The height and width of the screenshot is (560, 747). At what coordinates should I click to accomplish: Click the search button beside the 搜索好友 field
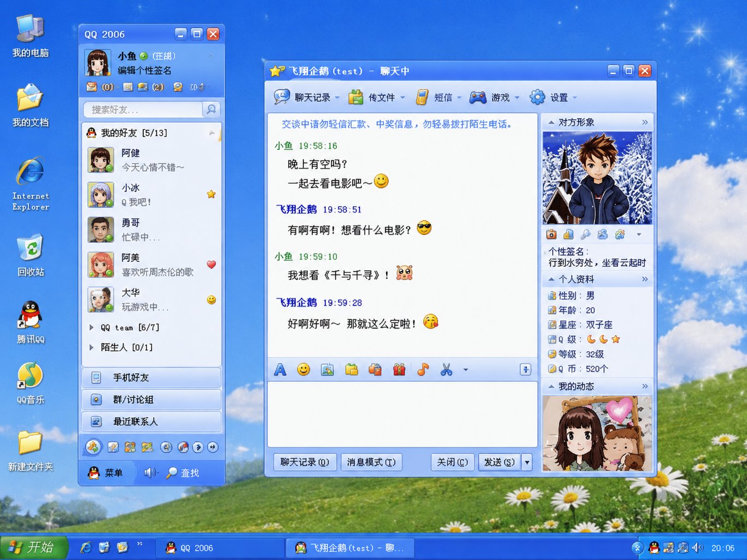pyautogui.click(x=211, y=109)
